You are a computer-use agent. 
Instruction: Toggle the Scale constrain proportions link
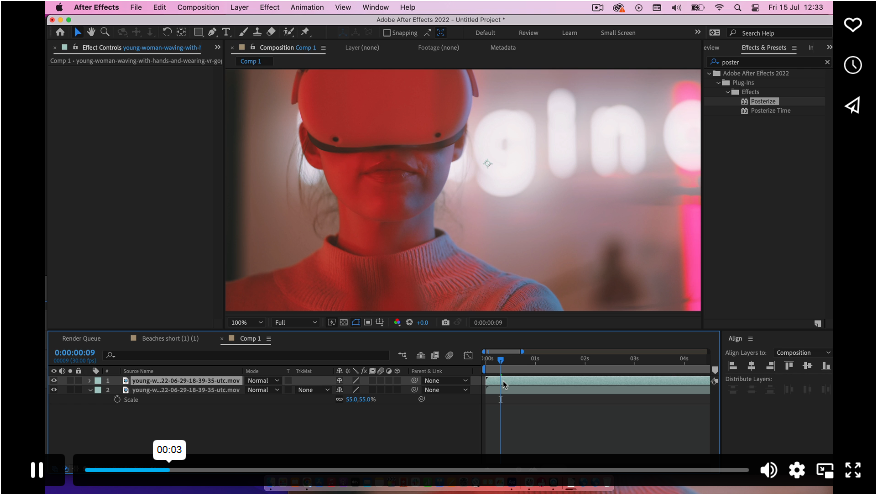(x=339, y=399)
